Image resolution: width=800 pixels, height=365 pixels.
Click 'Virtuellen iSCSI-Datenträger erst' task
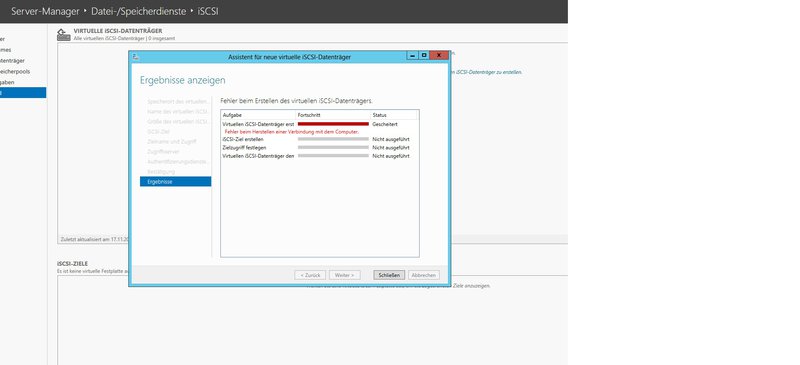(x=258, y=124)
